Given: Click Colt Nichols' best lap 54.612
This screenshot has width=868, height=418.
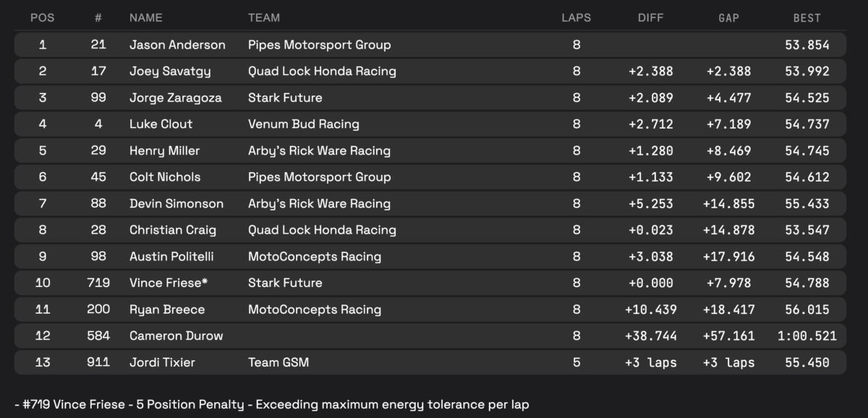Looking at the screenshot, I should (807, 177).
